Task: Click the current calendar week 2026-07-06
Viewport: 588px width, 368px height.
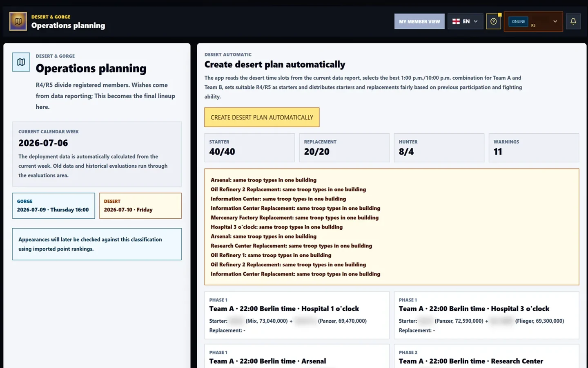Action: click(43, 143)
